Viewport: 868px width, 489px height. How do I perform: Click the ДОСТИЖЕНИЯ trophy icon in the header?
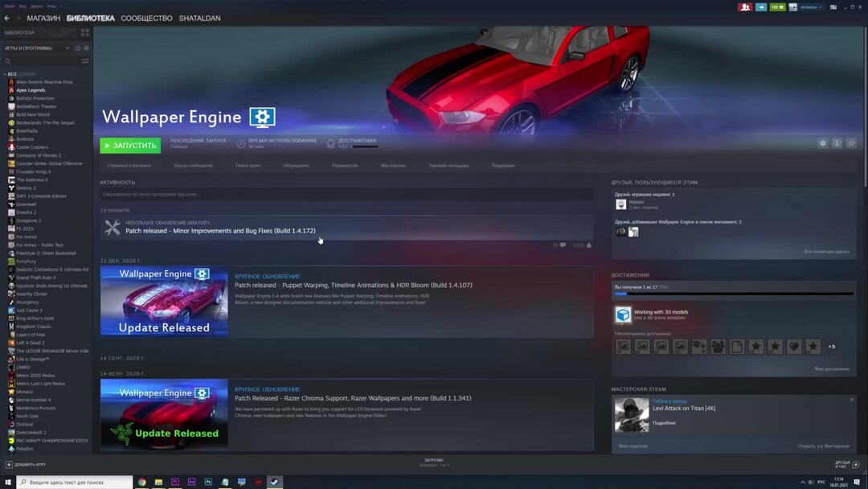[331, 144]
